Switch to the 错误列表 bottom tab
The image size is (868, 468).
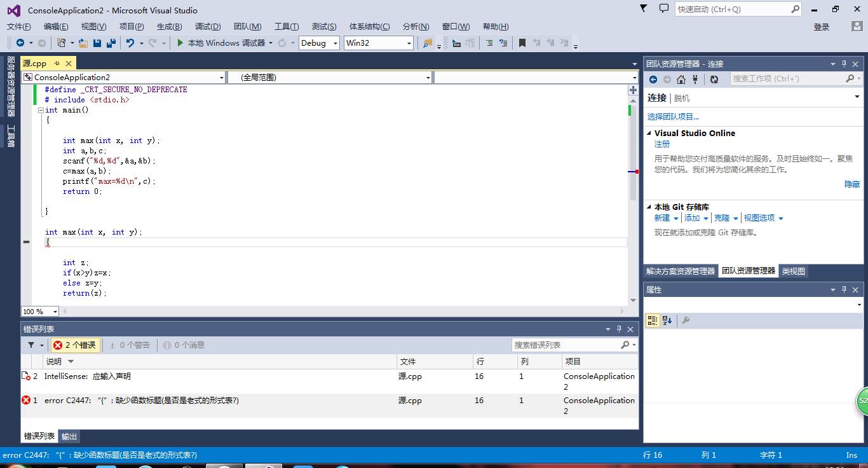39,436
